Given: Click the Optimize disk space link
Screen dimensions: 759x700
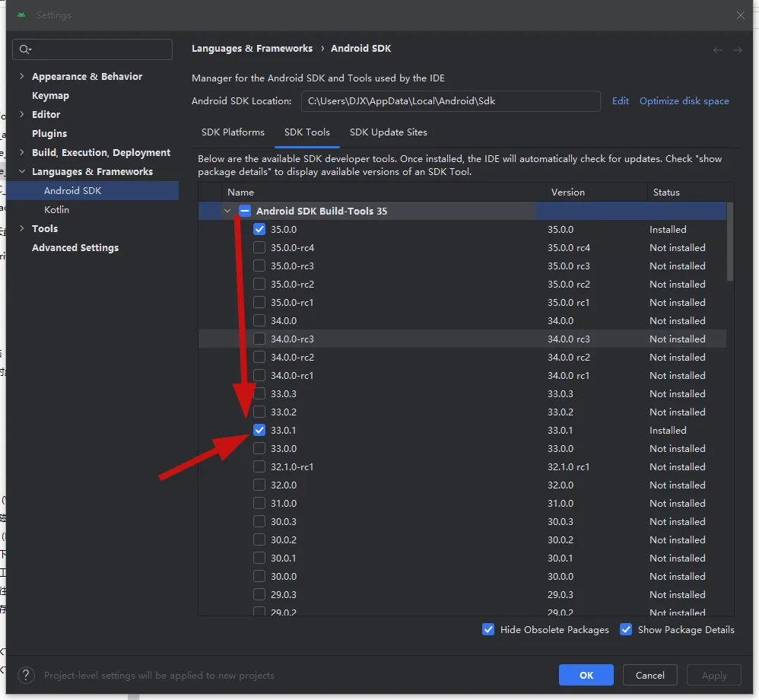Looking at the screenshot, I should tap(684, 101).
